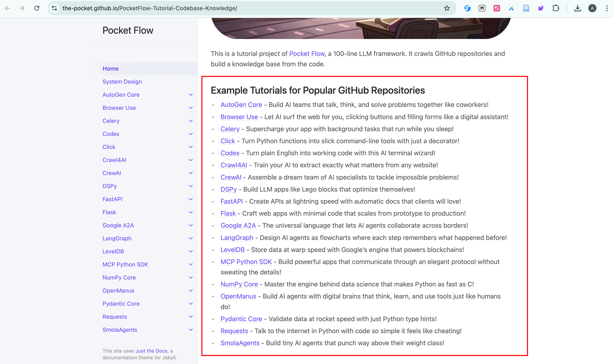Image resolution: width=614 pixels, height=364 pixels.
Task: Expand LangGraph sidebar chevron
Action: [191, 238]
